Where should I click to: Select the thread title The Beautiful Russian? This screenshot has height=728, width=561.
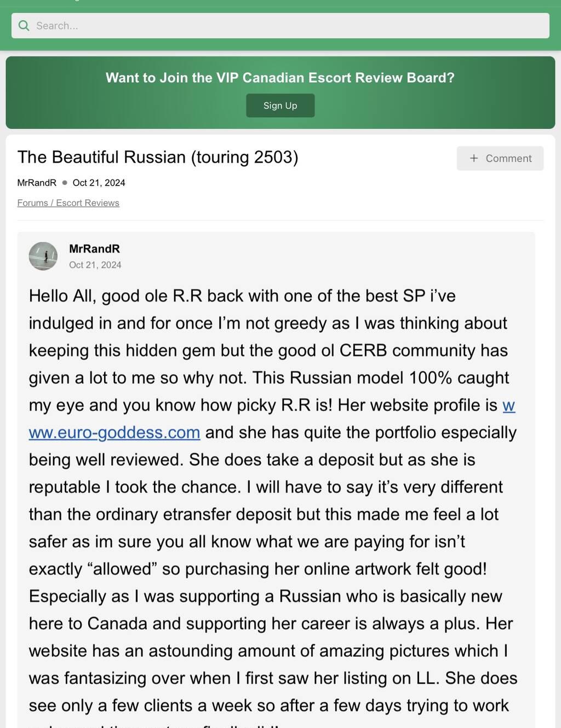158,157
